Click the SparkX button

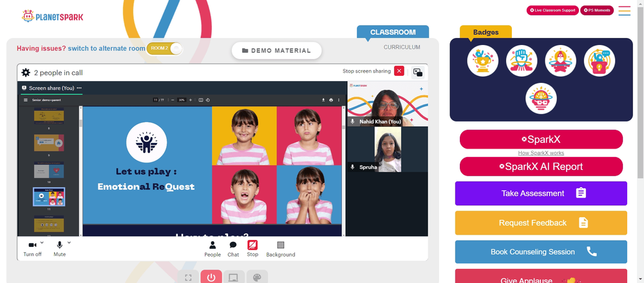[x=541, y=140]
